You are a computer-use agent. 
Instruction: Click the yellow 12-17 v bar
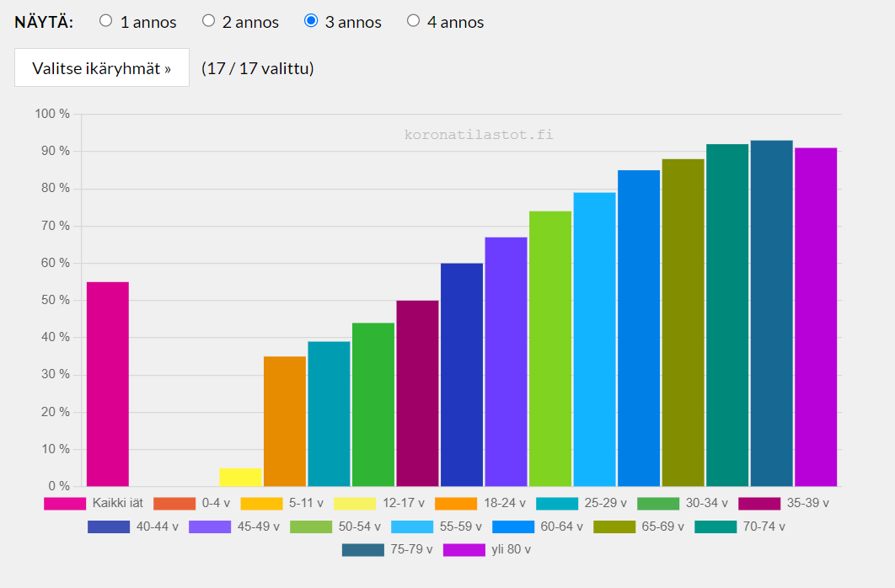pyautogui.click(x=240, y=478)
